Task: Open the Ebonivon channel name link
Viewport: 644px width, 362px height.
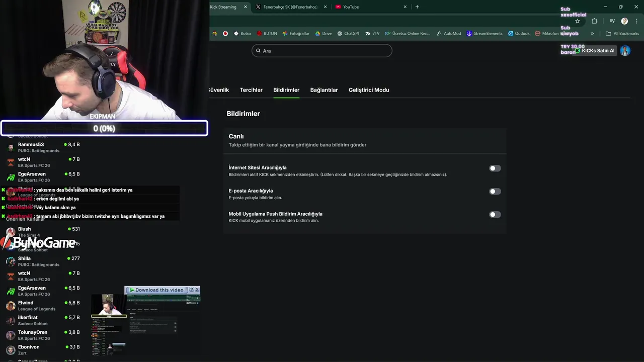Action: coord(29,347)
